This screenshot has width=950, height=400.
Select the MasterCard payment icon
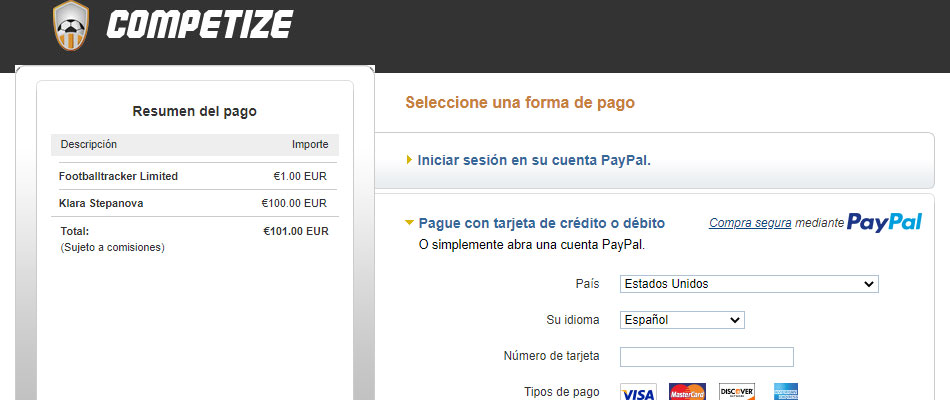pos(687,391)
